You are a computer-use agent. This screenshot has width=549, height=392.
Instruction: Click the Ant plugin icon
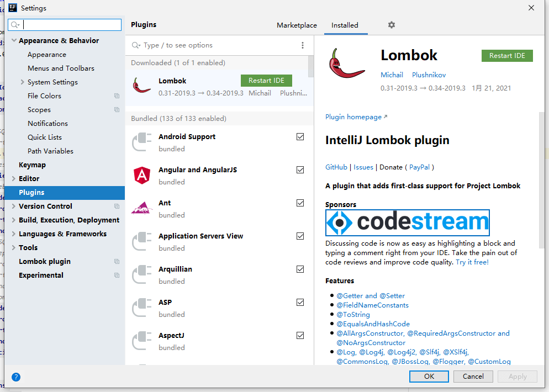141,208
